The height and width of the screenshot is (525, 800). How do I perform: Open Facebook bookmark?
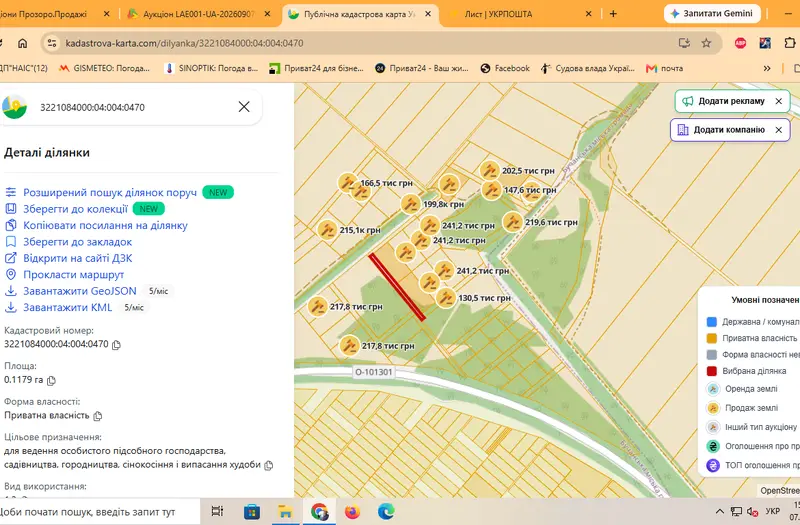[x=505, y=68]
